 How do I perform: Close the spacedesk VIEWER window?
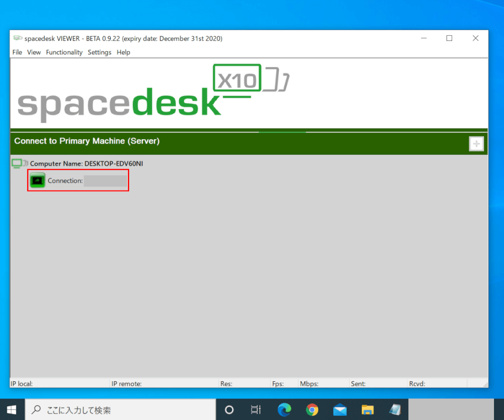tap(476, 38)
